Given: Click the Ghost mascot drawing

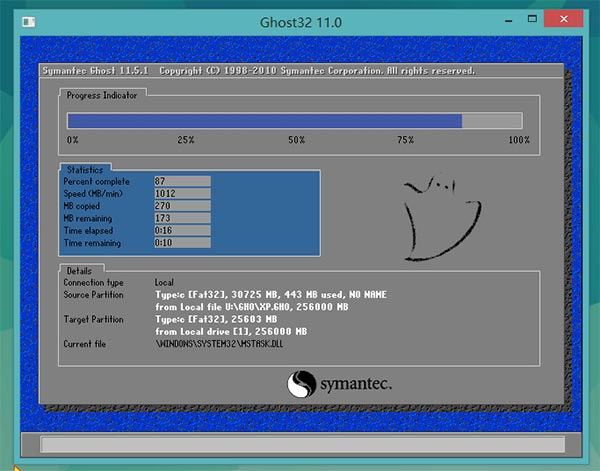Looking at the screenshot, I should [442, 217].
